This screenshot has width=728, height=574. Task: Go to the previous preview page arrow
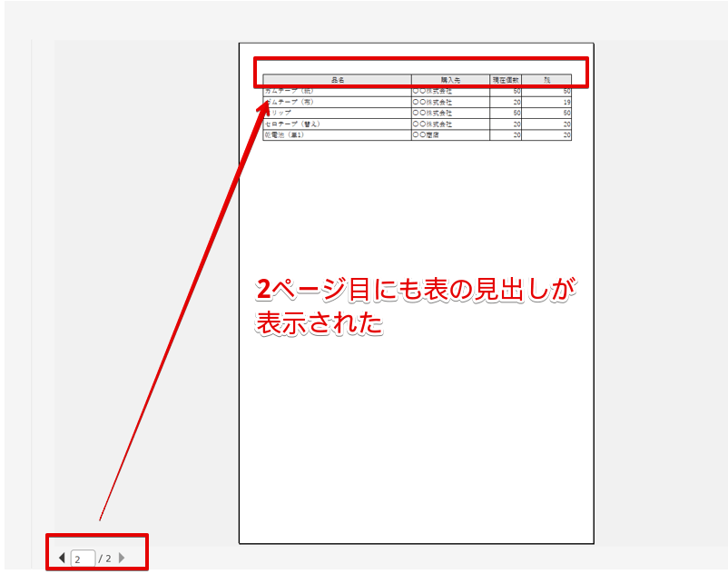point(62,558)
